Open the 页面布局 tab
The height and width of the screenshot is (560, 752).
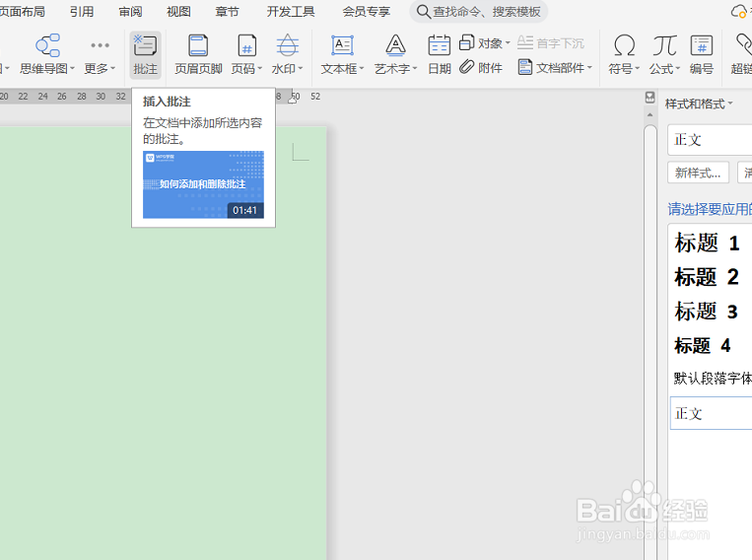(x=22, y=12)
